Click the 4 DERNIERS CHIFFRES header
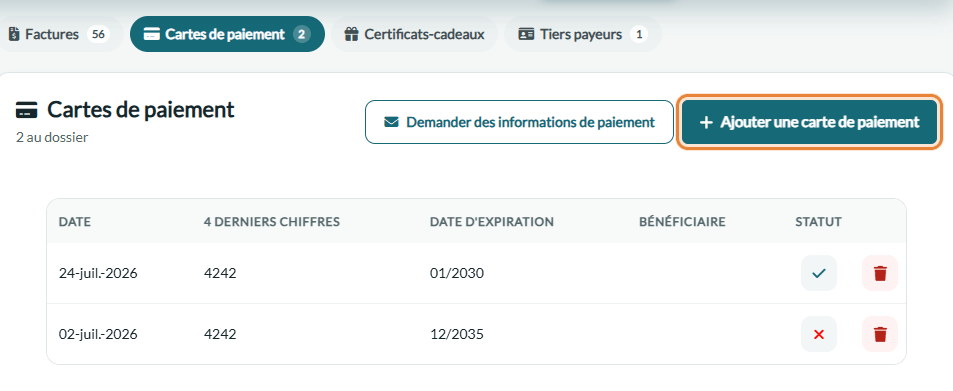 point(272,222)
